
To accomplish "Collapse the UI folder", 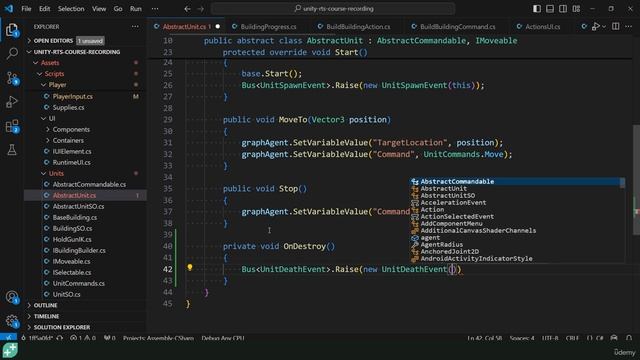I will pyautogui.click(x=52, y=118).
